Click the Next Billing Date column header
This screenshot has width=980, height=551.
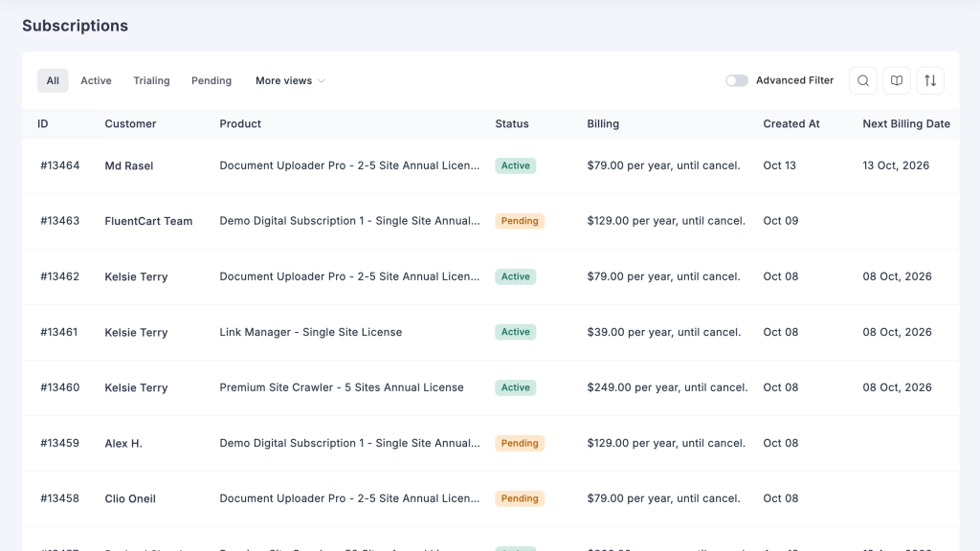pyautogui.click(x=906, y=123)
